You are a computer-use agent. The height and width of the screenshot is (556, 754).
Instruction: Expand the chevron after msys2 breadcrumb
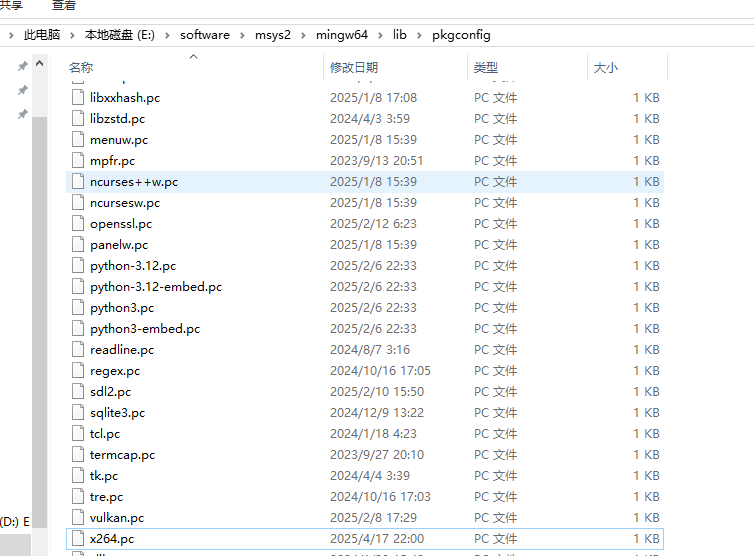(x=303, y=35)
